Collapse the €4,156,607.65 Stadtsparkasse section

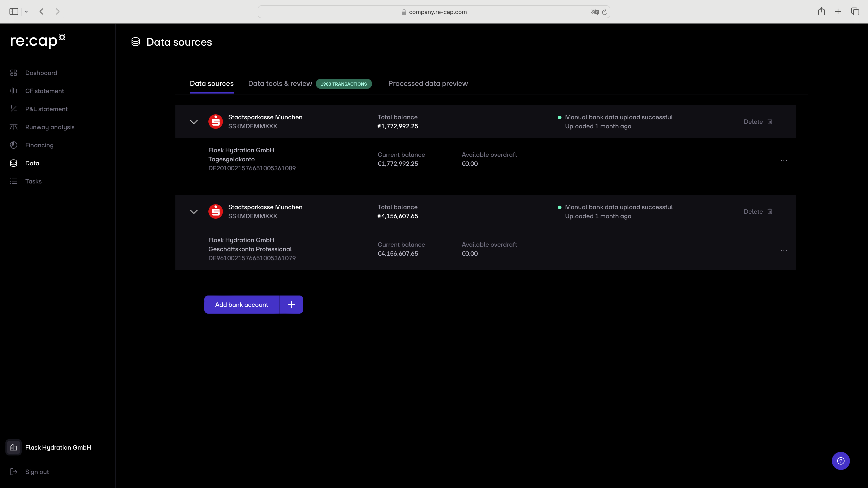pos(194,211)
